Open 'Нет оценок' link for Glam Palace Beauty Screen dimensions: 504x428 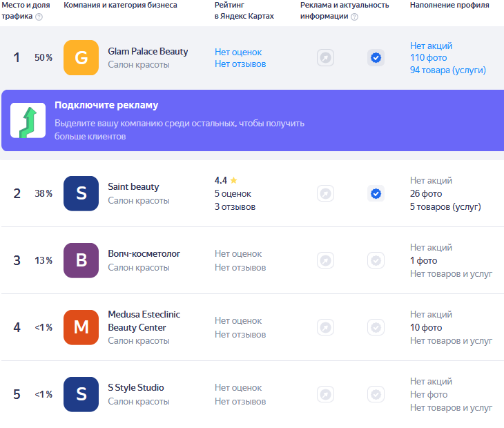[x=238, y=52]
